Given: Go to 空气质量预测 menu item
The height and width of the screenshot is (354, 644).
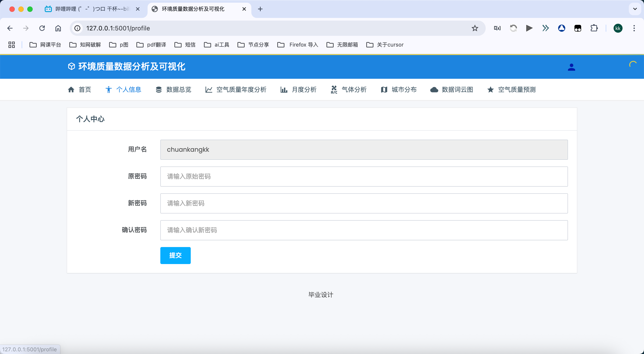Looking at the screenshot, I should 511,90.
